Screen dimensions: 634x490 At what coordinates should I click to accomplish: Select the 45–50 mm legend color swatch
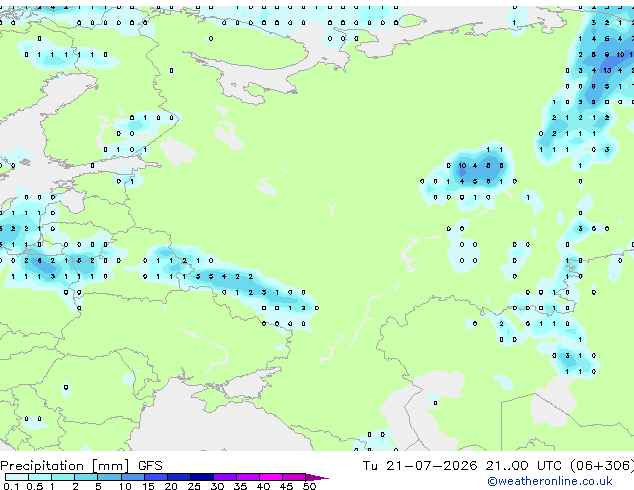[x=294, y=477]
